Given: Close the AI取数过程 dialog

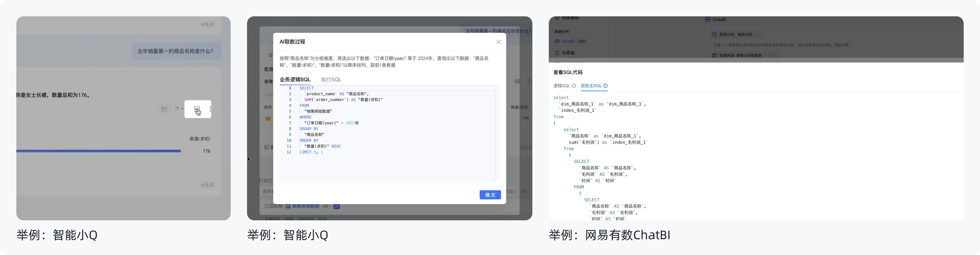Looking at the screenshot, I should click(x=498, y=42).
